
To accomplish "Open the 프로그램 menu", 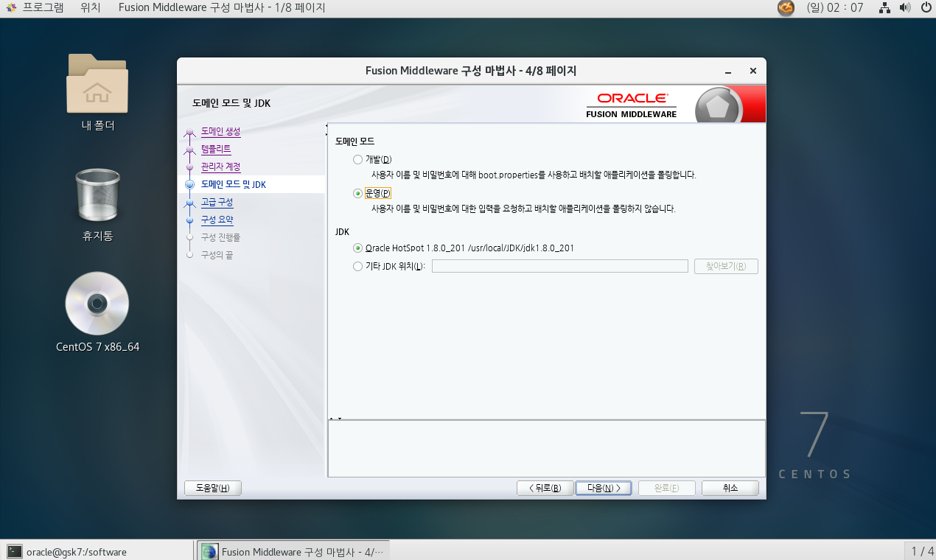I will (43, 8).
